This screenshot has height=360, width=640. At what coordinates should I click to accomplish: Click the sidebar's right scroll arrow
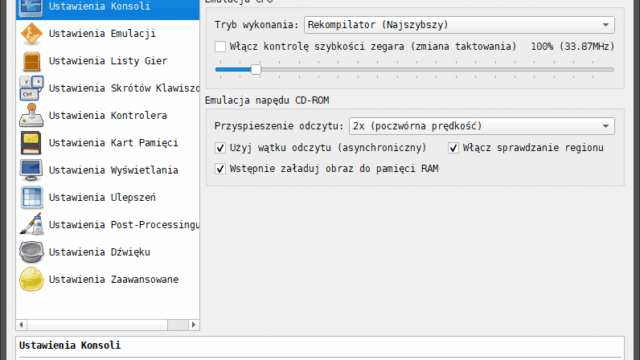[x=193, y=325]
